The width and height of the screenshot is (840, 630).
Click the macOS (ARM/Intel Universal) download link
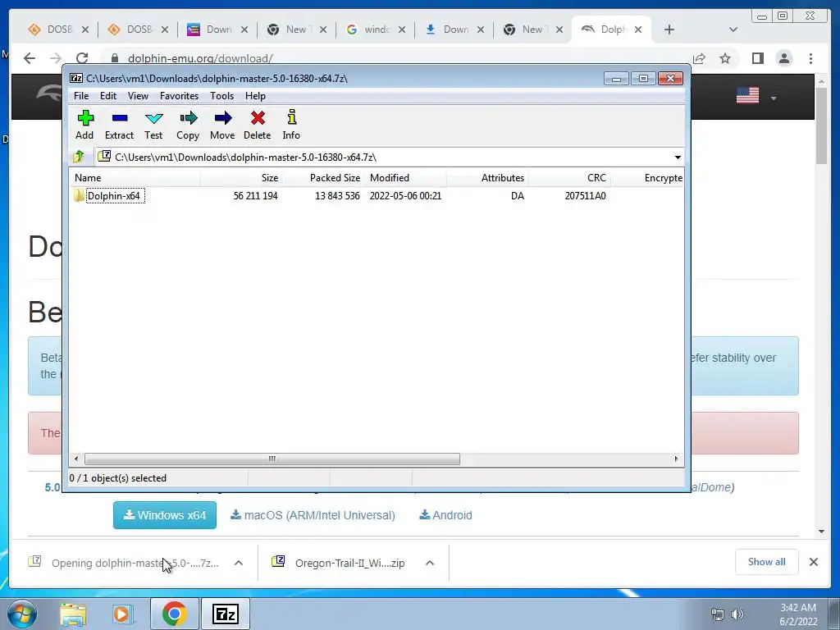coord(313,515)
